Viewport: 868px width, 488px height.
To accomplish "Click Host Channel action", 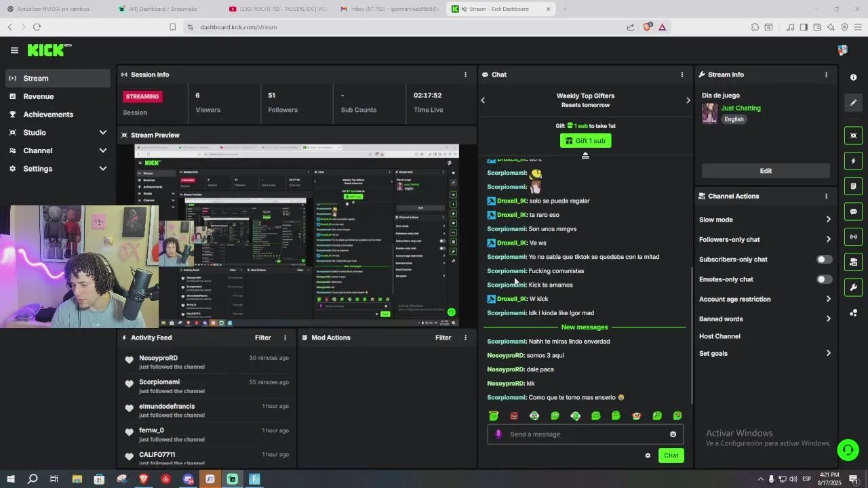I will pos(719,336).
